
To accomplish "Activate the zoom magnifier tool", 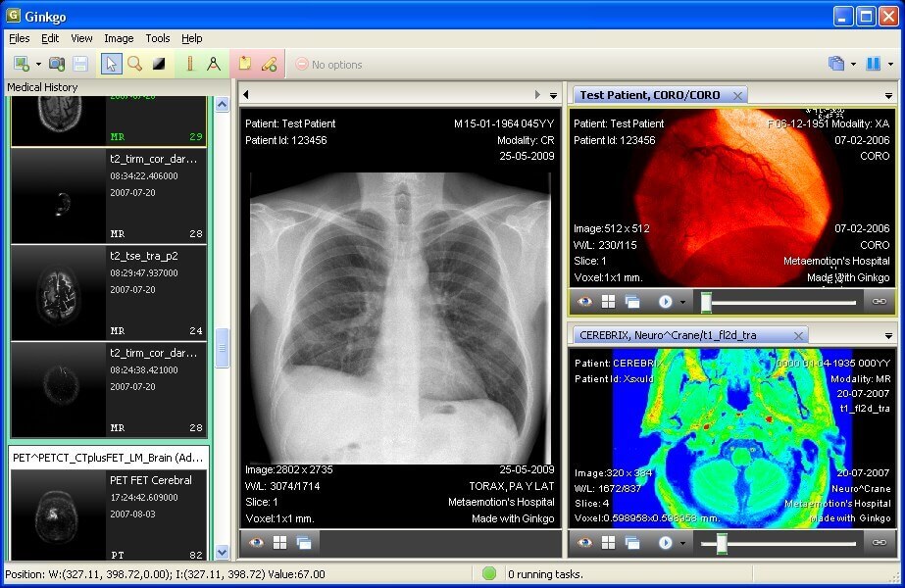I will click(x=134, y=63).
